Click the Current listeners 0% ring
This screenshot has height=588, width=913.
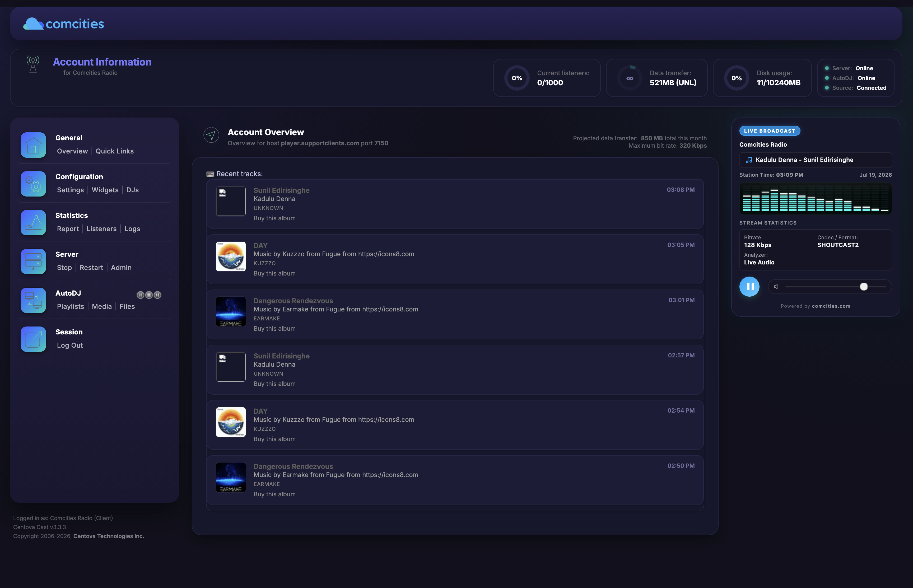(517, 78)
